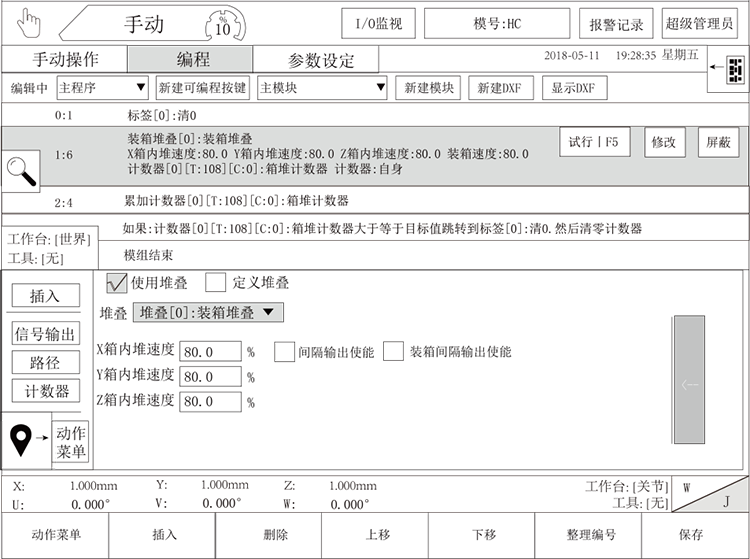Open the 主程序 dropdown

[x=103, y=88]
